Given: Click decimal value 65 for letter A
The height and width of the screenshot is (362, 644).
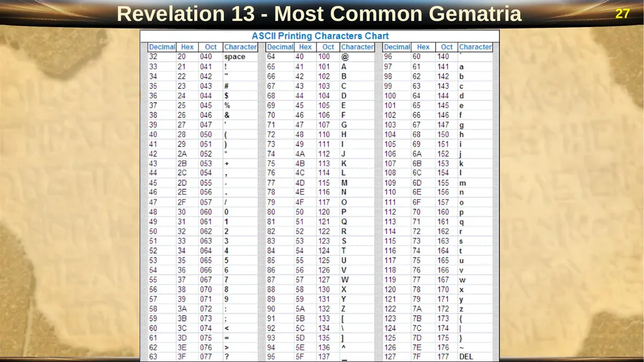Looking at the screenshot, I should [x=271, y=67].
